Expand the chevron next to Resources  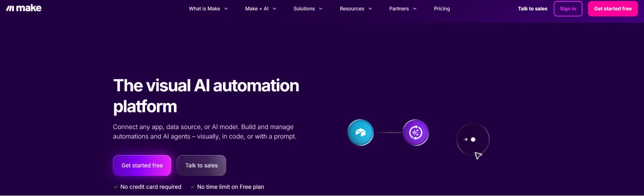tap(370, 9)
